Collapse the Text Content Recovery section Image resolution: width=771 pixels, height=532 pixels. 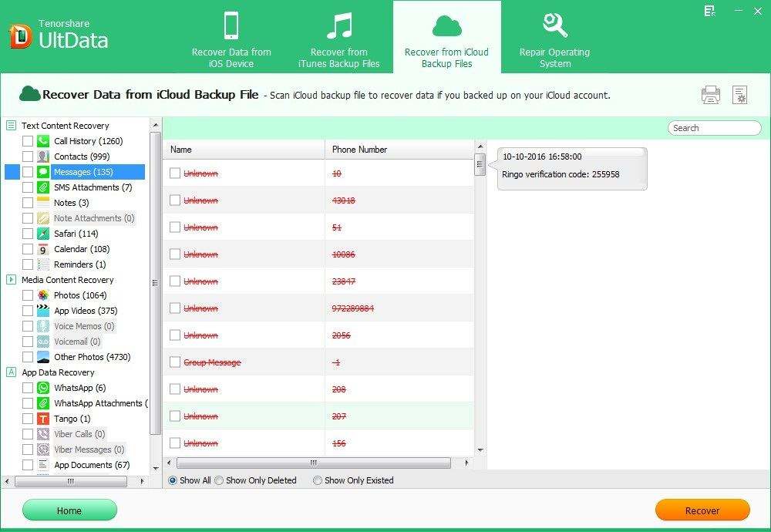coord(12,126)
